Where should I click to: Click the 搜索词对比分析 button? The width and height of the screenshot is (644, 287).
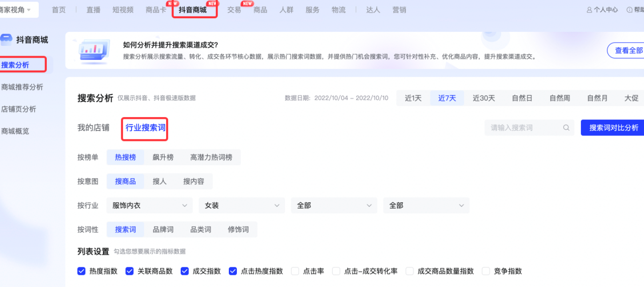(x=614, y=128)
